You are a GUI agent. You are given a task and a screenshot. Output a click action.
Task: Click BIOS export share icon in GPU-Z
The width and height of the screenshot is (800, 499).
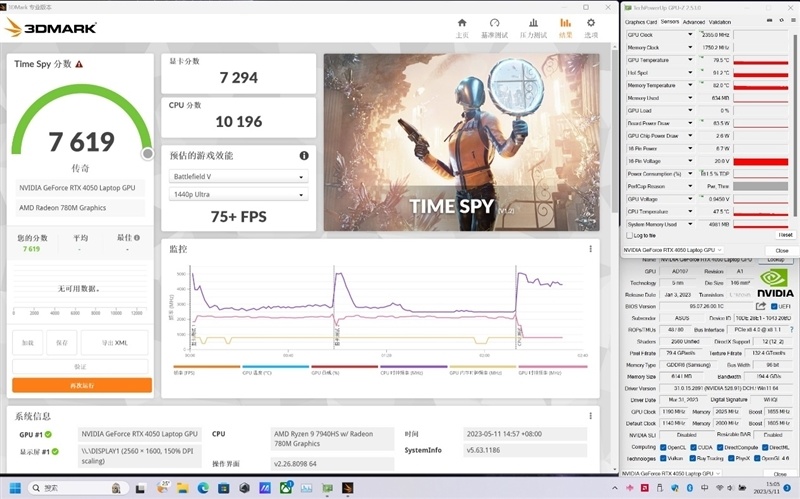(x=760, y=306)
